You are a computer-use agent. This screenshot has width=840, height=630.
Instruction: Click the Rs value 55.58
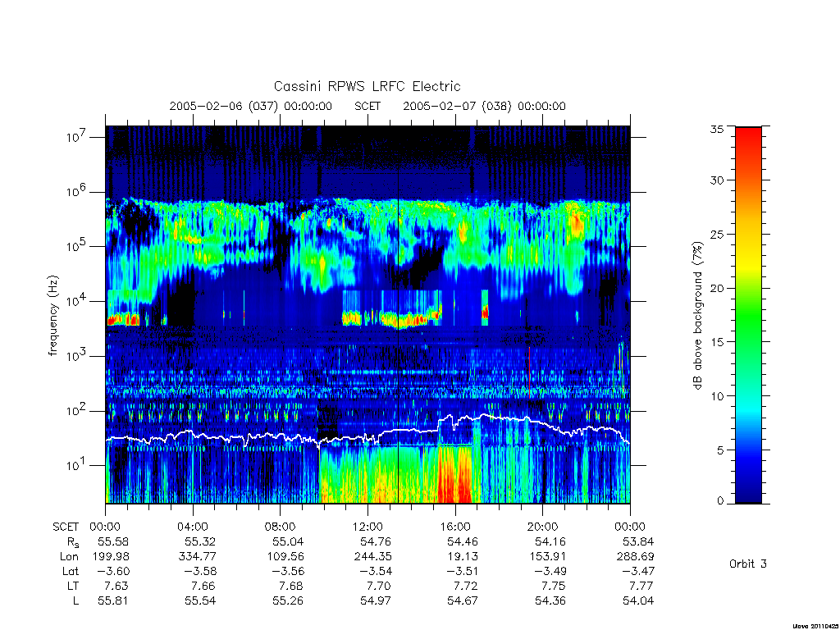click(x=113, y=541)
